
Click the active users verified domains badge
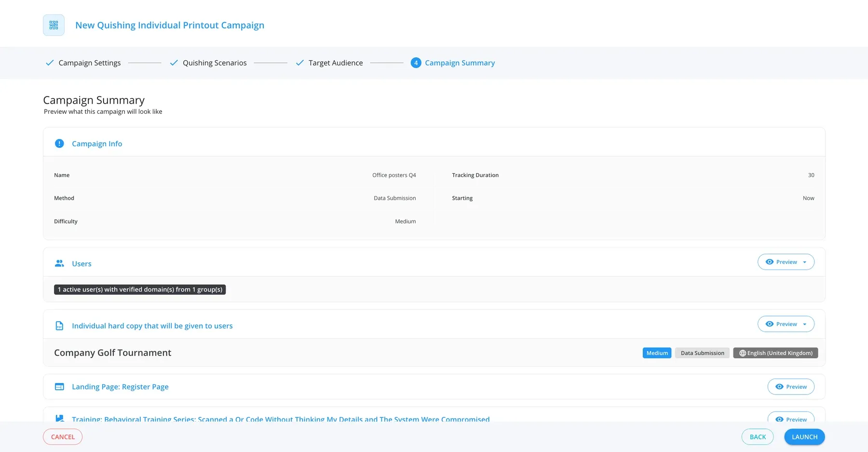point(140,289)
